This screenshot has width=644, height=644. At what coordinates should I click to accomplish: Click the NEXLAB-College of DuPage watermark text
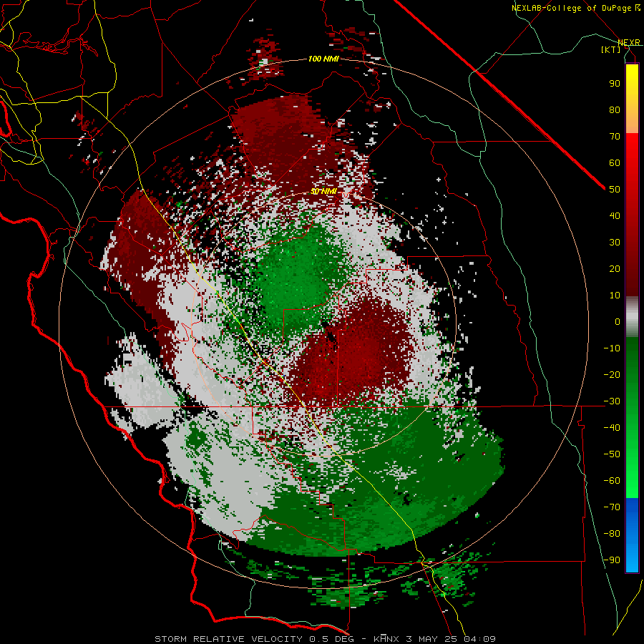[575, 8]
